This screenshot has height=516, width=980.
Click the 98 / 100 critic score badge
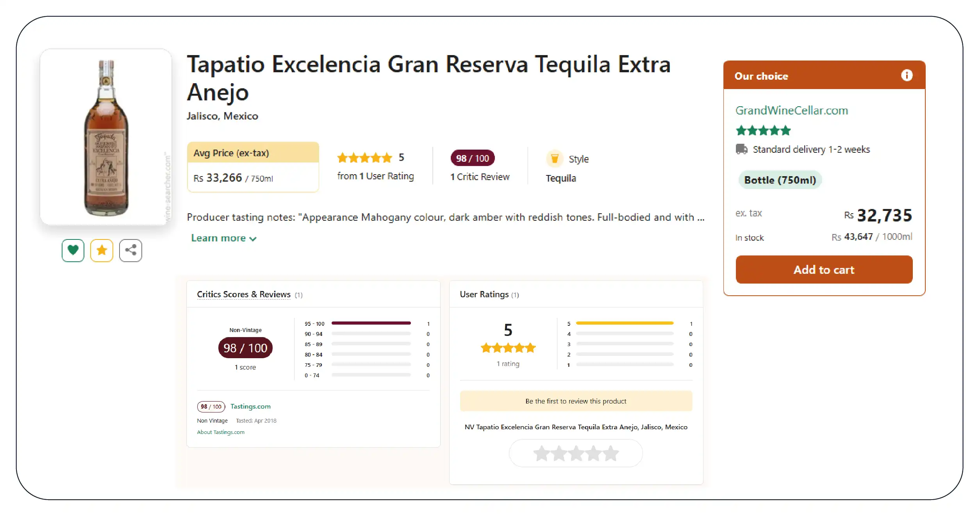tap(473, 158)
